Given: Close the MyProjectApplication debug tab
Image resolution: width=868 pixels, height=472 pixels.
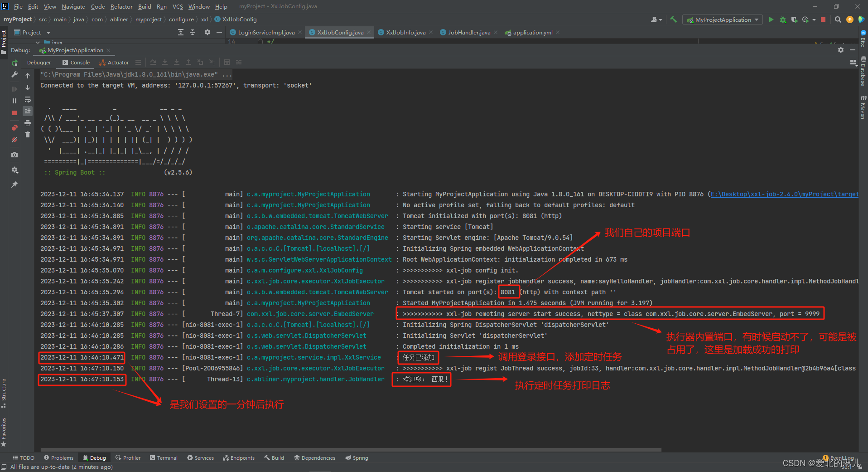Looking at the screenshot, I should 108,50.
